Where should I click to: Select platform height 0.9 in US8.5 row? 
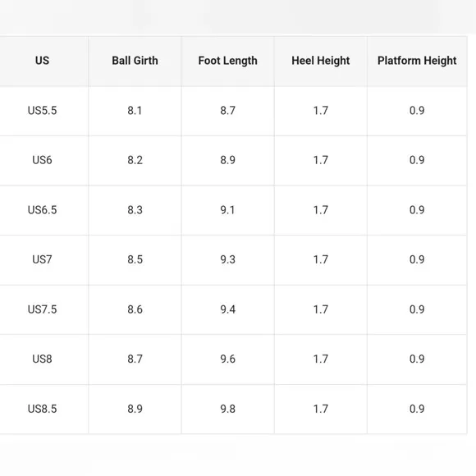point(417,409)
